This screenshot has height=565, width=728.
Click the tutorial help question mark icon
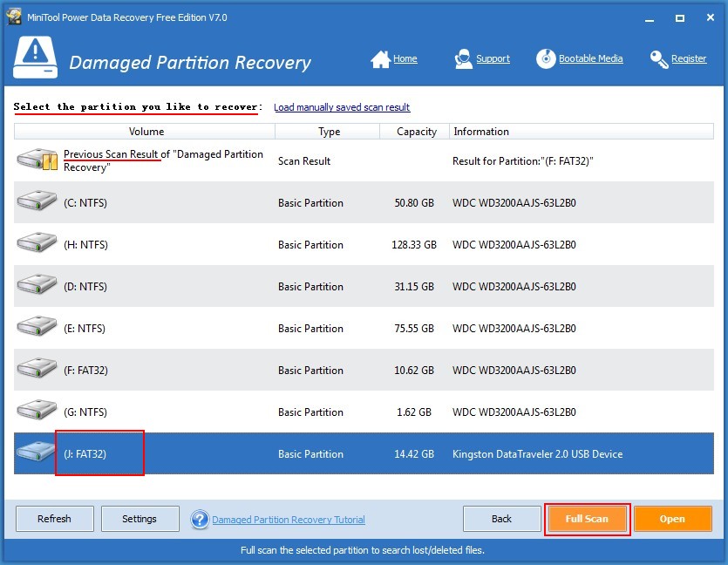coord(200,520)
